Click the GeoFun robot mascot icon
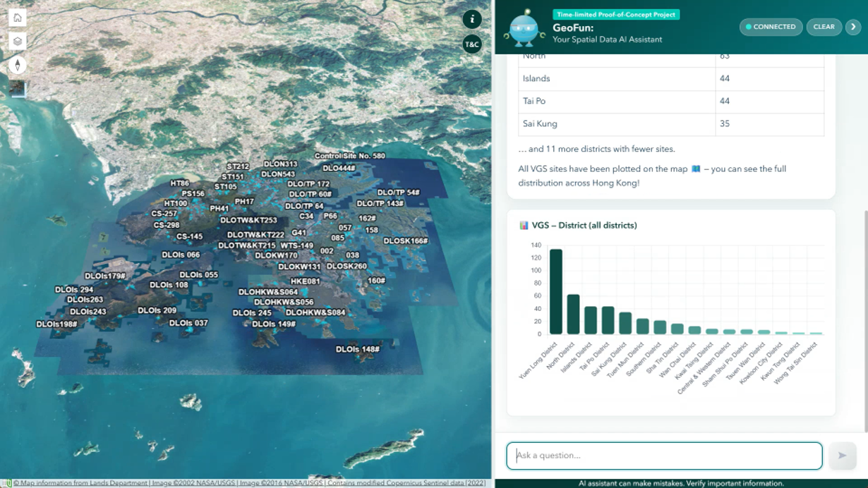Viewport: 868px width, 488px height. [x=524, y=28]
